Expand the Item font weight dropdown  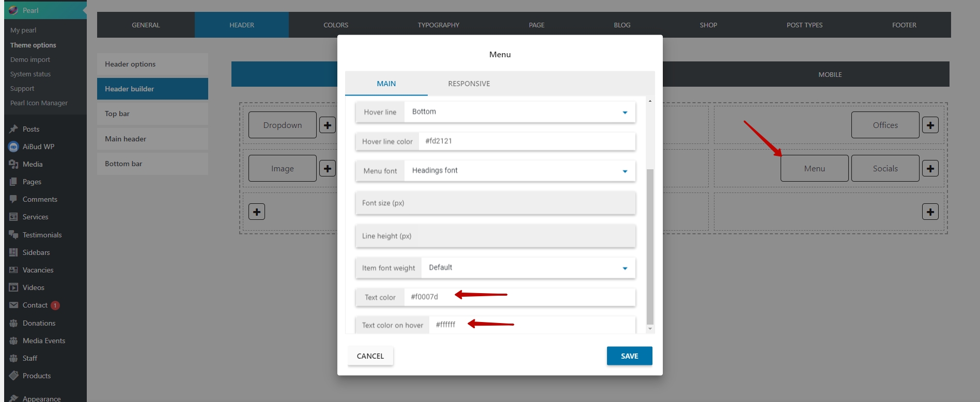625,268
